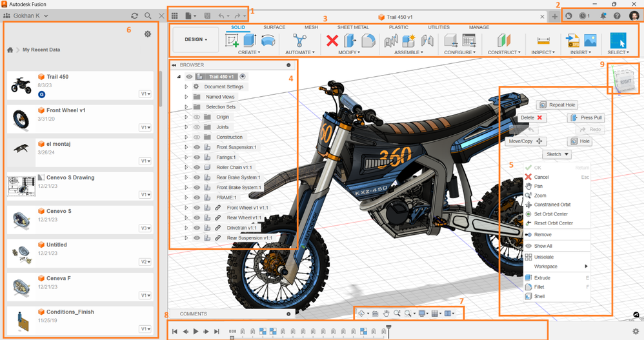The width and height of the screenshot is (644, 340).
Task: Toggle visibility of Joints folder
Action: pyautogui.click(x=197, y=127)
